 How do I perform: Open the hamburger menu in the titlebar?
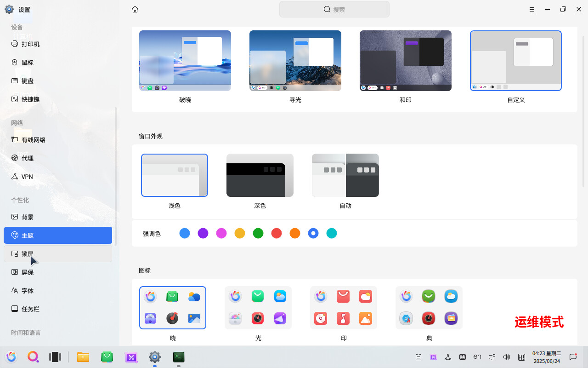(x=531, y=9)
